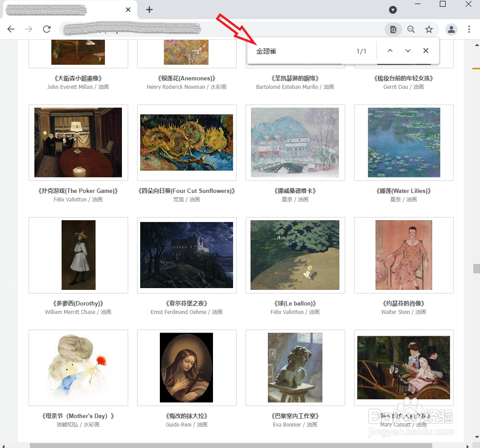Open the title 《母亲节 (Mother's Day) 》

pyautogui.click(x=78, y=416)
